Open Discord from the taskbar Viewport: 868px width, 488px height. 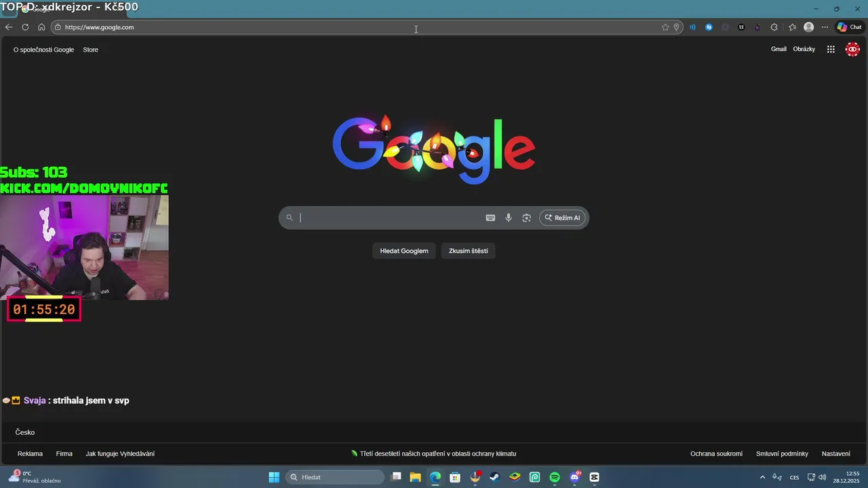(575, 477)
